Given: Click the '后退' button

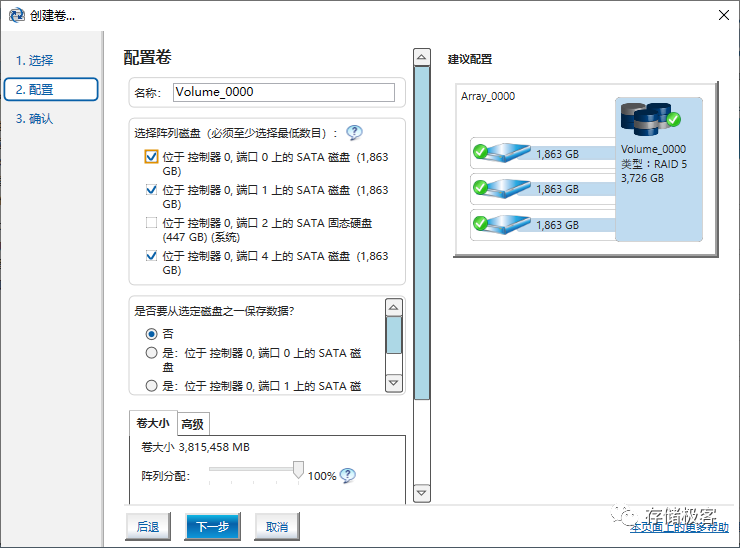Looking at the screenshot, I should [x=148, y=526].
